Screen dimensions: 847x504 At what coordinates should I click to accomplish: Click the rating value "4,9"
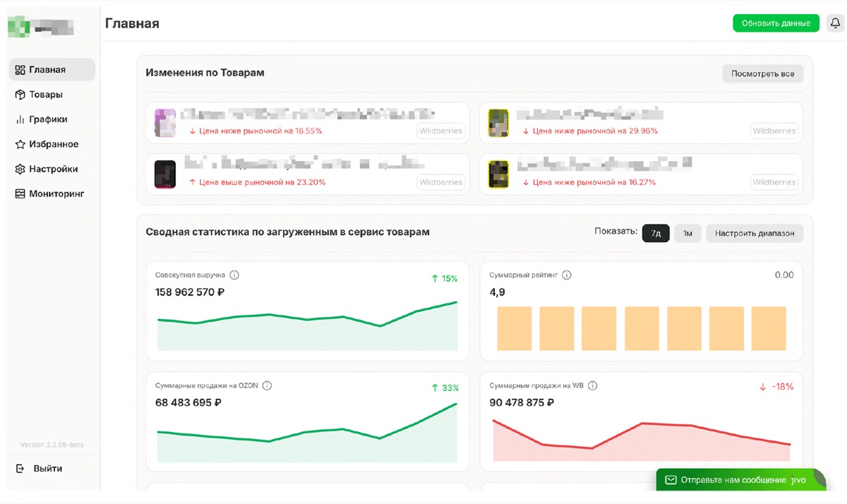497,292
